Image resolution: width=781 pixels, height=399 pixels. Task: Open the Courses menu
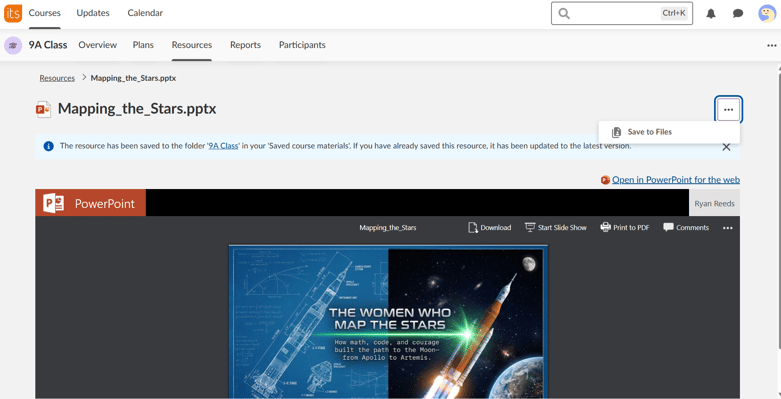(45, 13)
